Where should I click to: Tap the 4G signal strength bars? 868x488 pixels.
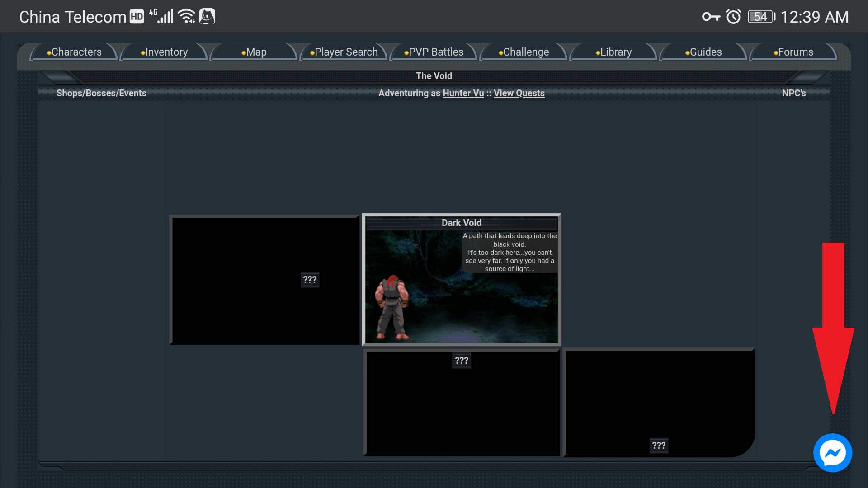[x=161, y=16]
